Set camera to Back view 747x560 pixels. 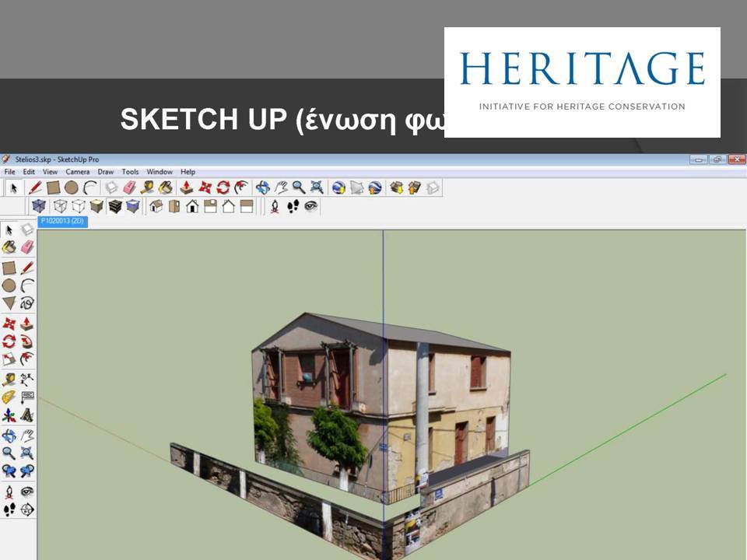228,206
